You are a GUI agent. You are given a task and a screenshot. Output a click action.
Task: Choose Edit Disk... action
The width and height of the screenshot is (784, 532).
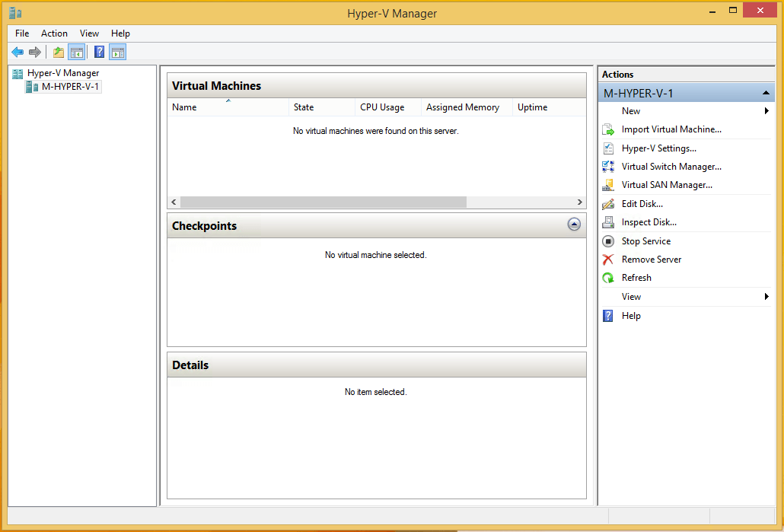point(642,204)
